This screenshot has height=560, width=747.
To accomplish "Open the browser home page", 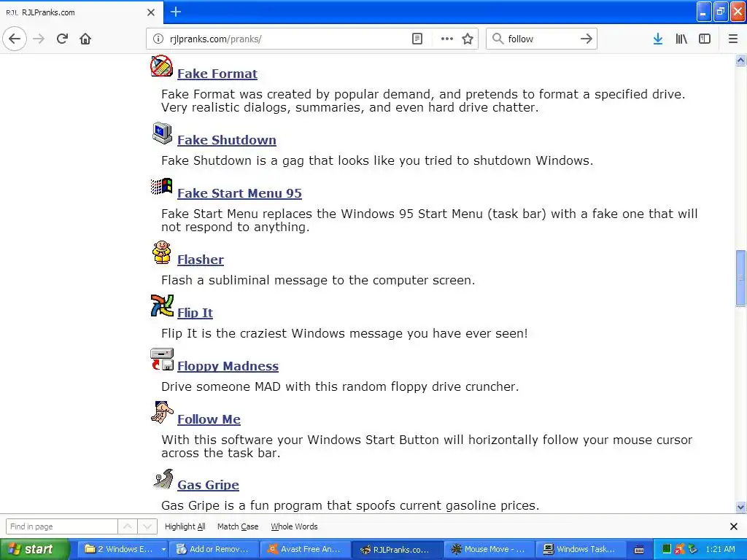I will (x=85, y=39).
